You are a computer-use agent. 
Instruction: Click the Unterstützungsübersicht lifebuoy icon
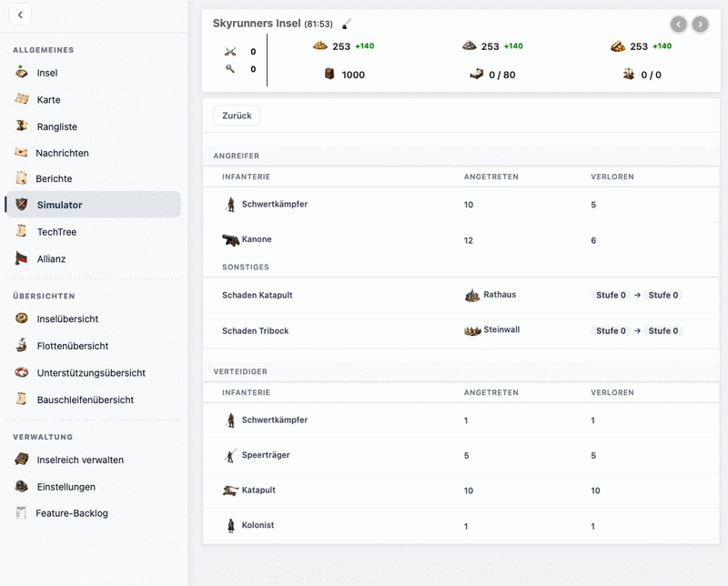pos(21,372)
